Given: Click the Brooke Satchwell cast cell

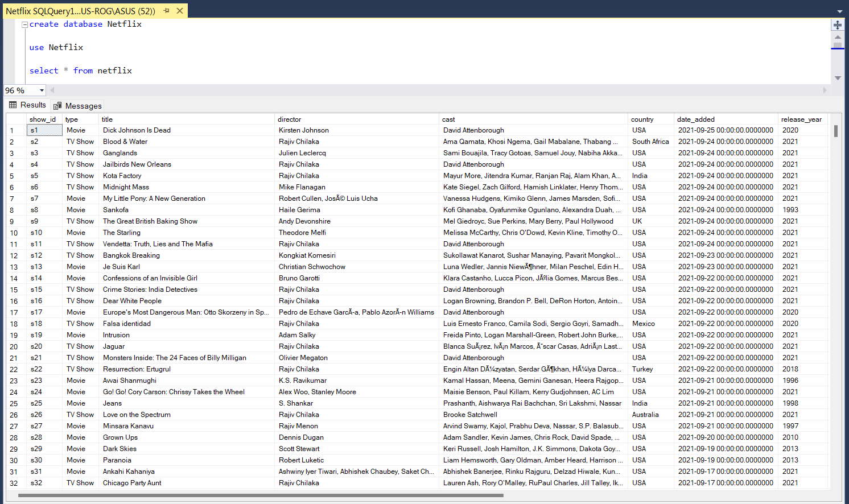Looking at the screenshot, I should tap(533, 415).
